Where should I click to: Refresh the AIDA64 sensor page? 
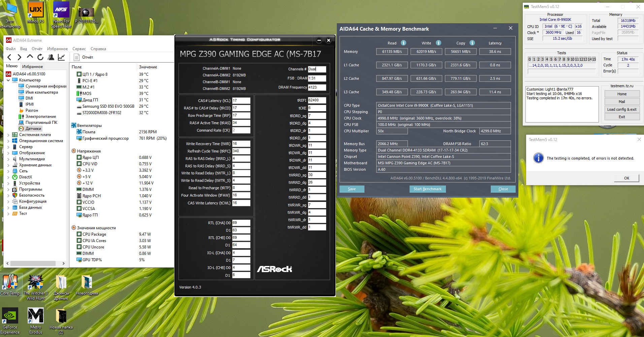(x=40, y=57)
